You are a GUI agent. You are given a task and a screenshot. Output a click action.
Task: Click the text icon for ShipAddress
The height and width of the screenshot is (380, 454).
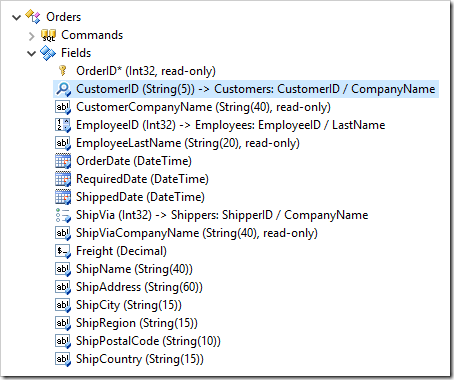click(x=63, y=287)
